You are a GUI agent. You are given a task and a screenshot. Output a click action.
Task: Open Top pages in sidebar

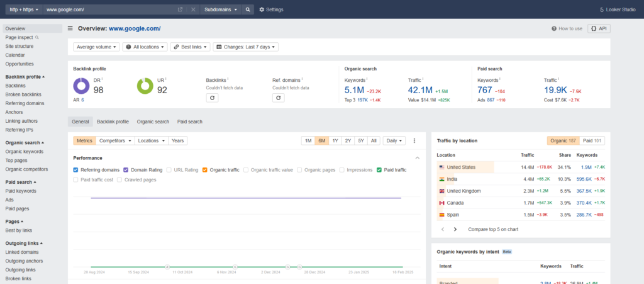coord(16,161)
